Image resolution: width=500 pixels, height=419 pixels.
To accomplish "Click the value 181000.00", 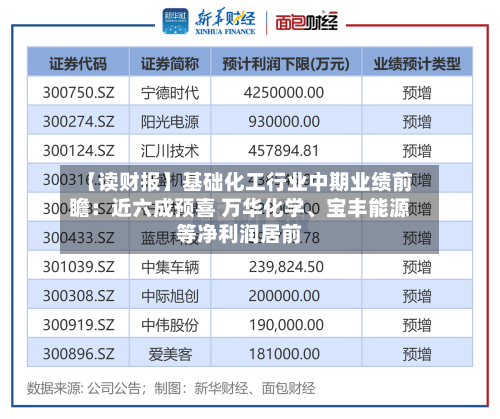I will 284,354.
